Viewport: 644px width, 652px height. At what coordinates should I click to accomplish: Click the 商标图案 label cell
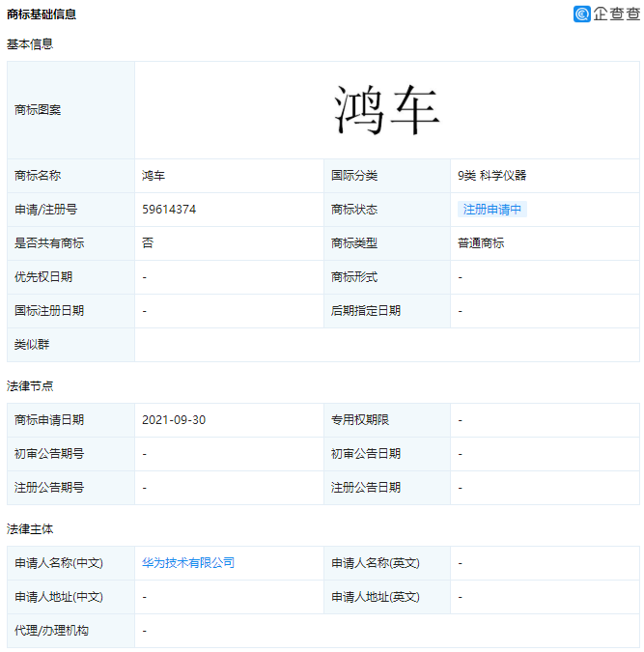point(70,110)
